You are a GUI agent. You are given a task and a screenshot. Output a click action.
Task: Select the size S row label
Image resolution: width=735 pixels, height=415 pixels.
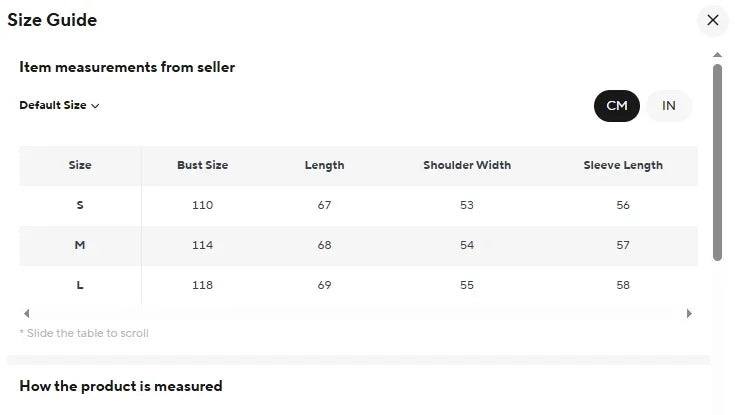(x=80, y=205)
